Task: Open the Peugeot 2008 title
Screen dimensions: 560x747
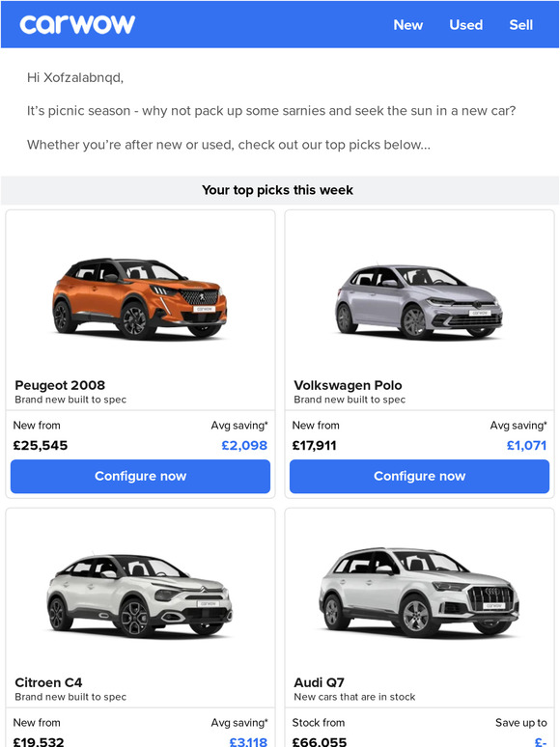Action: (60, 385)
